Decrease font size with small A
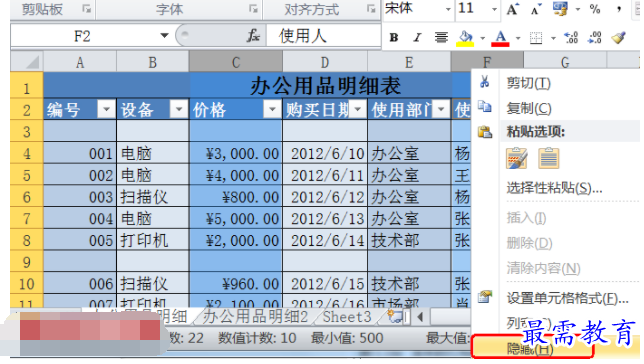This screenshot has height=364, width=644. pyautogui.click(x=536, y=9)
